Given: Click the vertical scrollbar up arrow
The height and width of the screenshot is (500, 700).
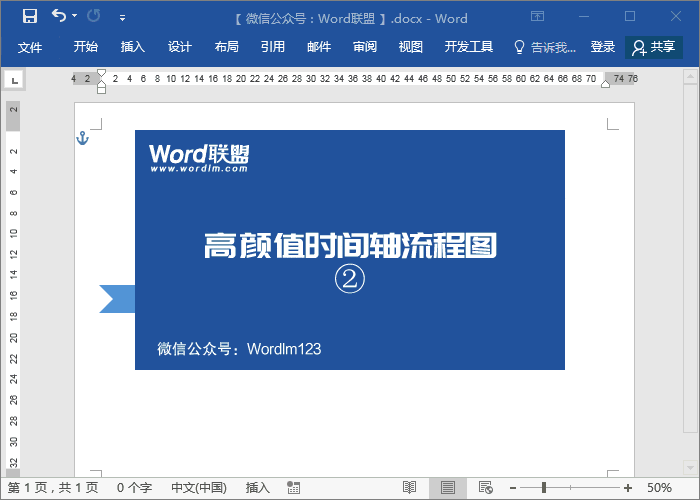Looking at the screenshot, I should [690, 76].
